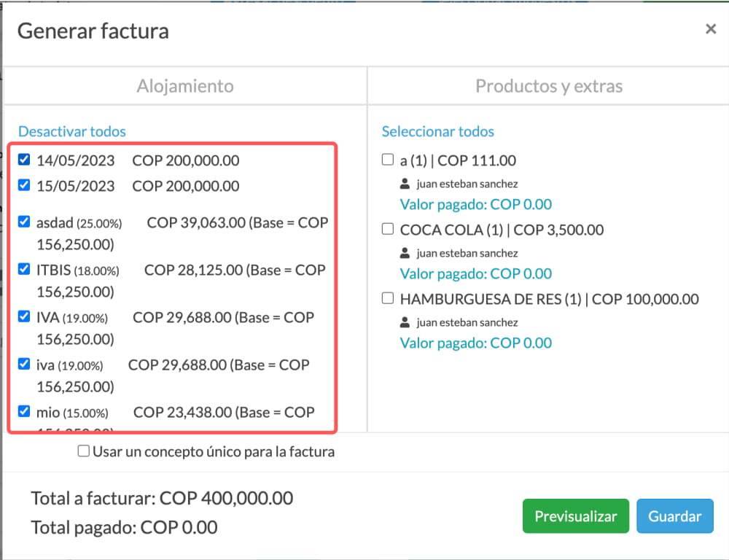Open the Alojamiento tab
Screen dimensions: 729x560
pyautogui.click(x=185, y=86)
